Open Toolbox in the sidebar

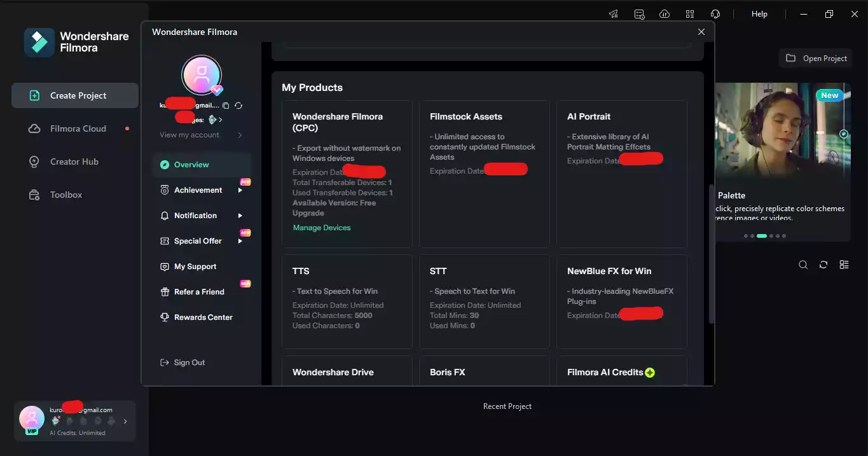[x=75, y=195]
